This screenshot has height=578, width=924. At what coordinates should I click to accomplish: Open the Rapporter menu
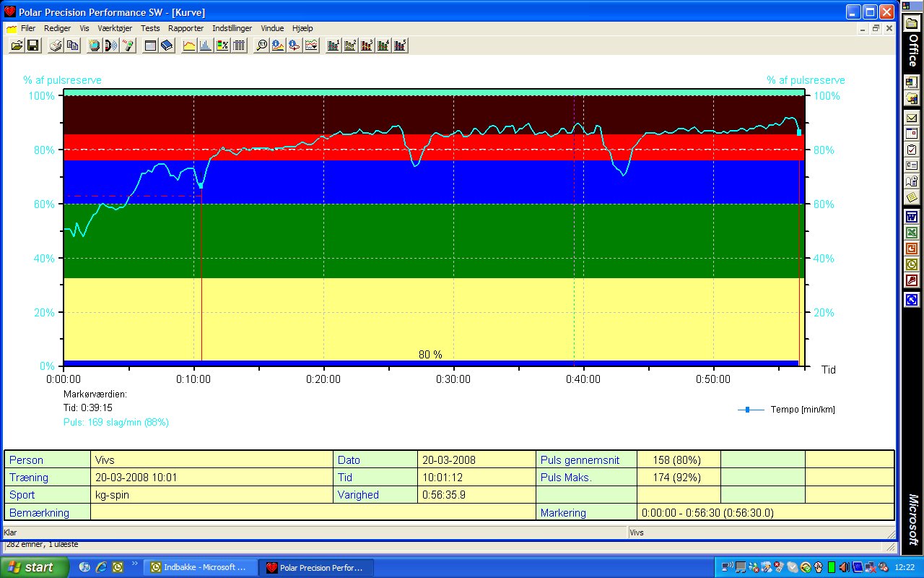click(186, 28)
